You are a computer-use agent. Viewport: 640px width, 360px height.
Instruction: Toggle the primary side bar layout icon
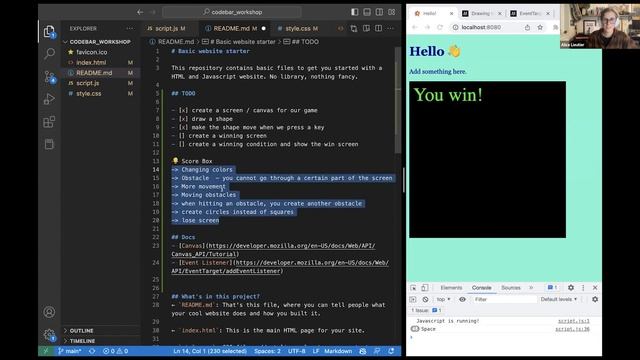(x=355, y=12)
